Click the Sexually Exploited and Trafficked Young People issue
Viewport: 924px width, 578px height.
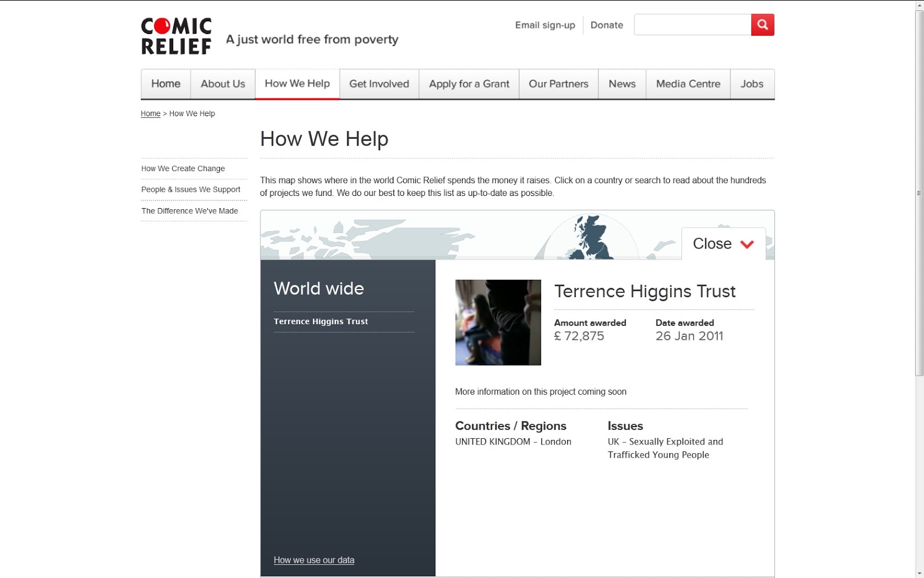click(665, 449)
